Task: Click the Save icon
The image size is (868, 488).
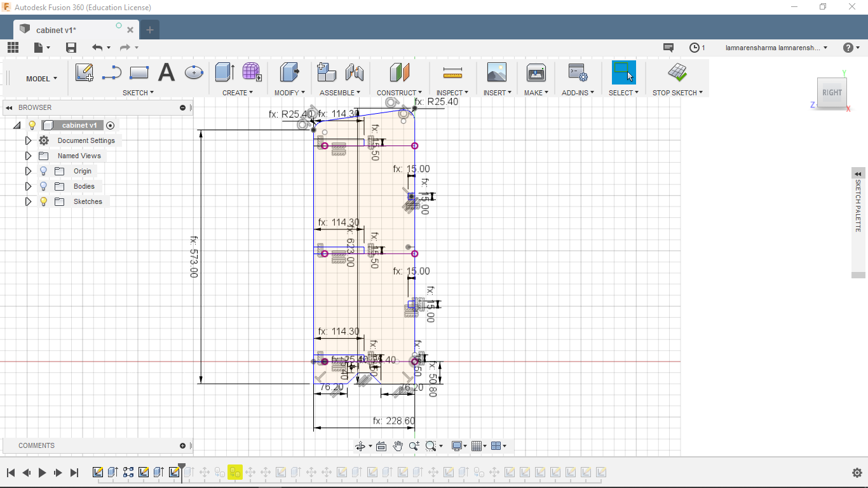Action: [x=71, y=48]
